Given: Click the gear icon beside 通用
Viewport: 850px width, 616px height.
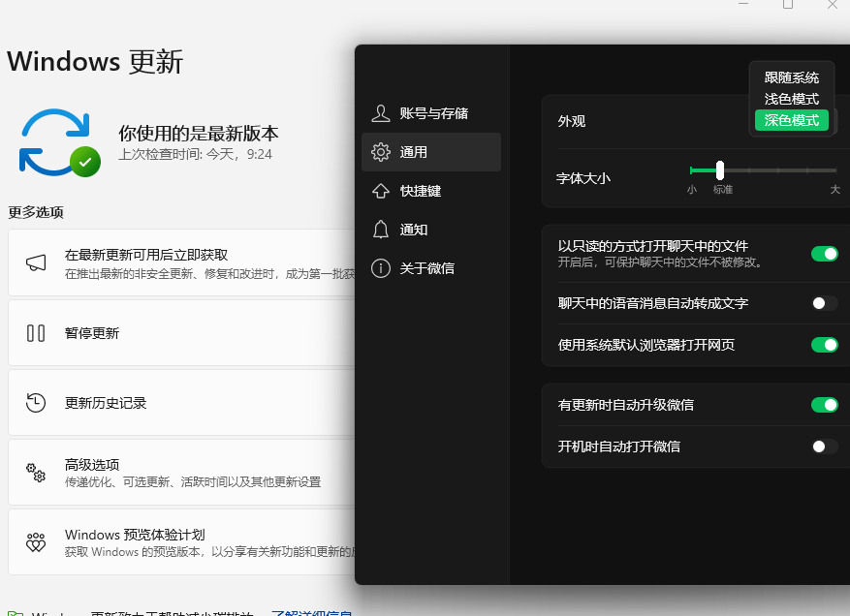Looking at the screenshot, I should click(381, 152).
